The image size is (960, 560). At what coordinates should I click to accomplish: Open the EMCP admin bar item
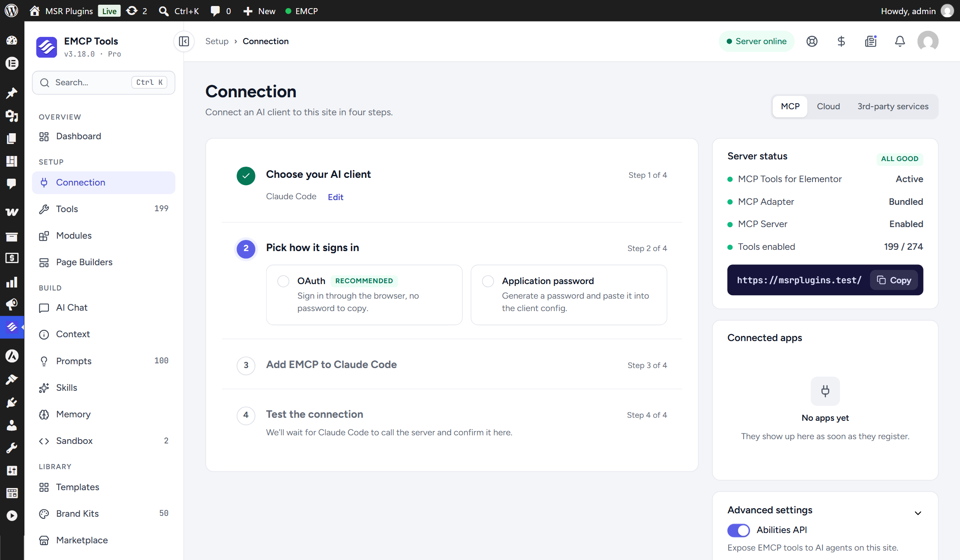[x=302, y=11]
